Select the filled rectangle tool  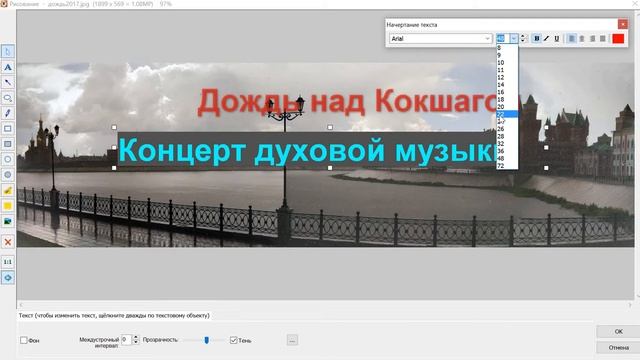(x=8, y=144)
